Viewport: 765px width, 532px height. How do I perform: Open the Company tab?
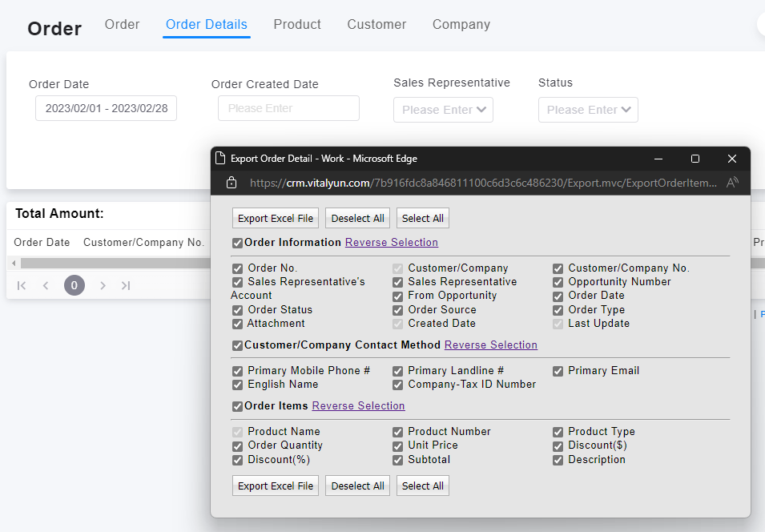461,24
